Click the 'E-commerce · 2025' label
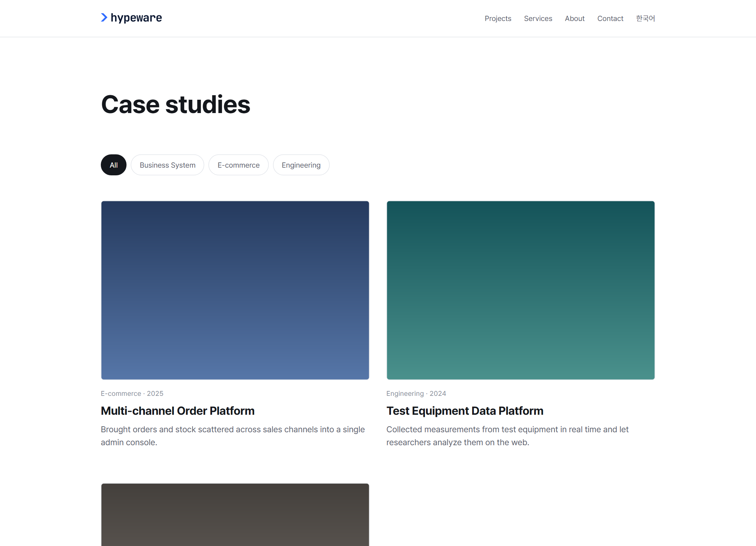The height and width of the screenshot is (546, 756). click(x=132, y=393)
